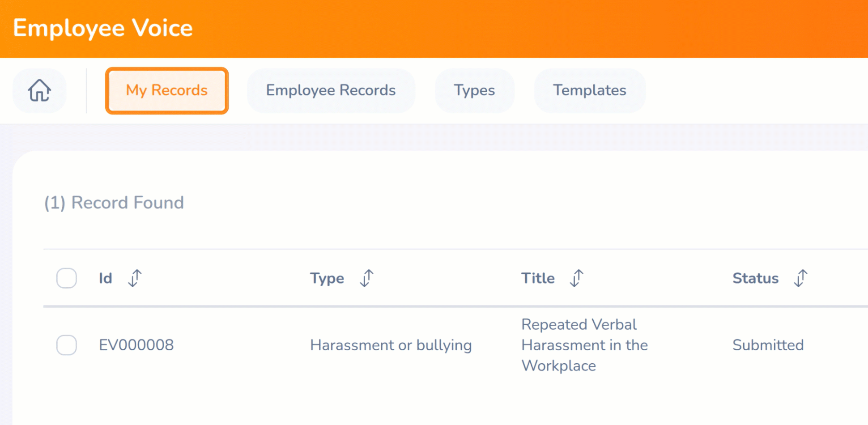Viewport: 868px width, 425px height.
Task: Open record ID EV000008
Action: (x=136, y=345)
